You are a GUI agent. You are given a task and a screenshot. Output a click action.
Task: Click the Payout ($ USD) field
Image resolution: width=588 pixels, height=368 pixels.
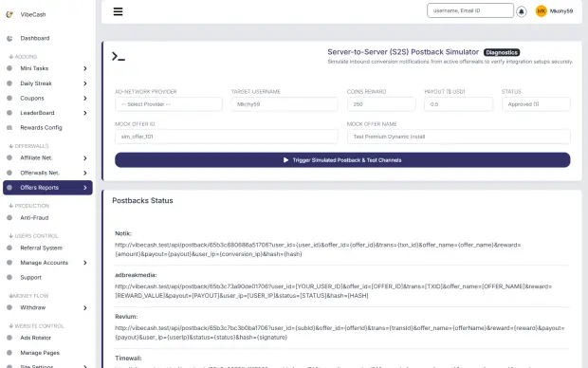(459, 104)
